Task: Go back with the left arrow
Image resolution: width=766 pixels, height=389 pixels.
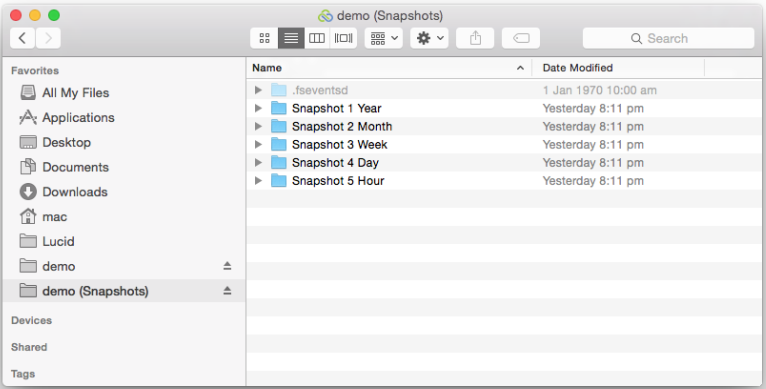Action: coord(22,38)
